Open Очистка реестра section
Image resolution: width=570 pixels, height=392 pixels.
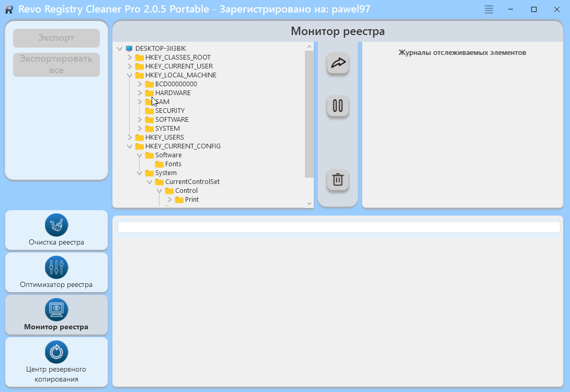(x=56, y=230)
